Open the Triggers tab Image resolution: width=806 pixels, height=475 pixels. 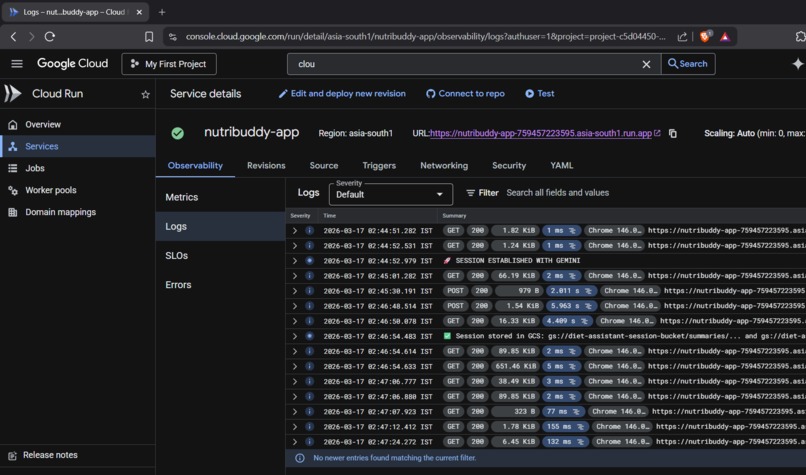pos(379,166)
